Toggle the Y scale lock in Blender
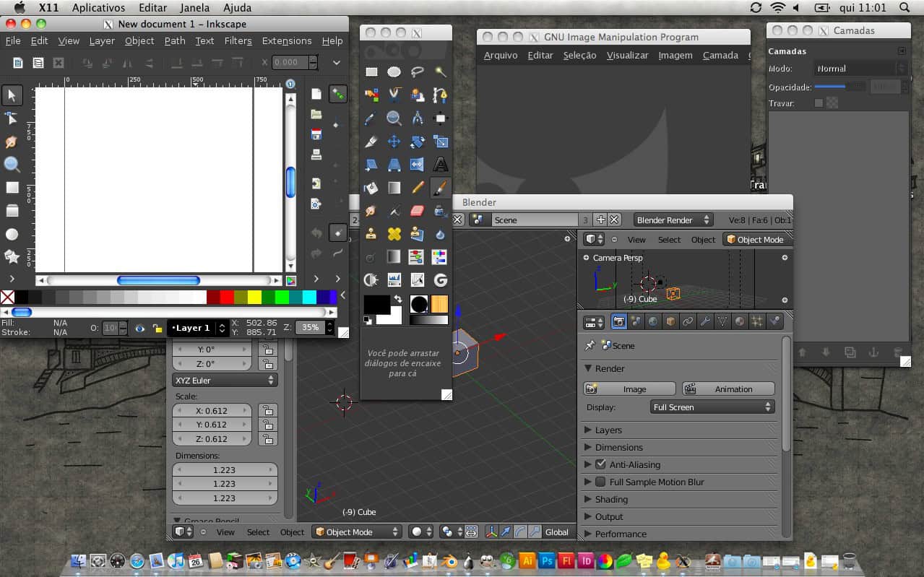 pyautogui.click(x=267, y=425)
